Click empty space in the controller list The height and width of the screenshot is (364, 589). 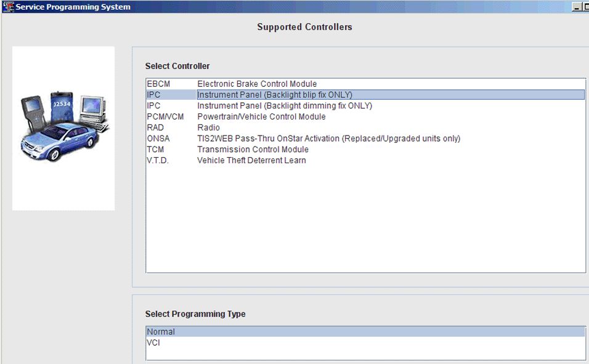[365, 222]
